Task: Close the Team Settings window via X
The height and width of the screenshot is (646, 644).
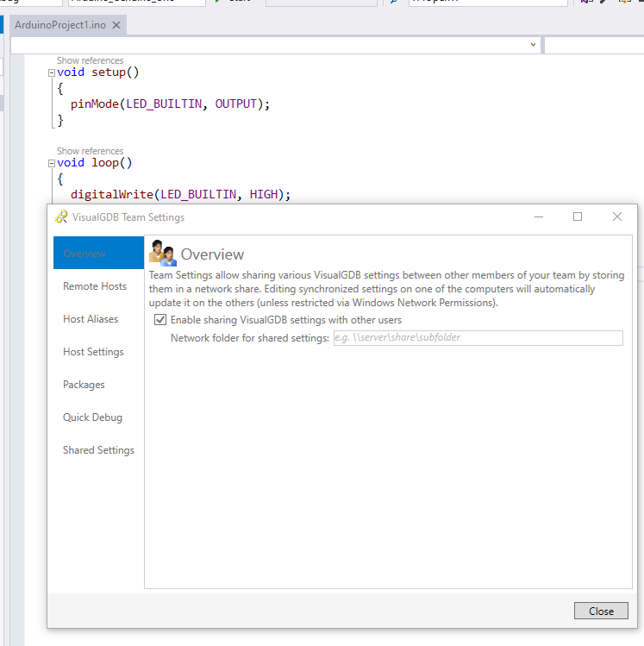Action: (x=616, y=216)
